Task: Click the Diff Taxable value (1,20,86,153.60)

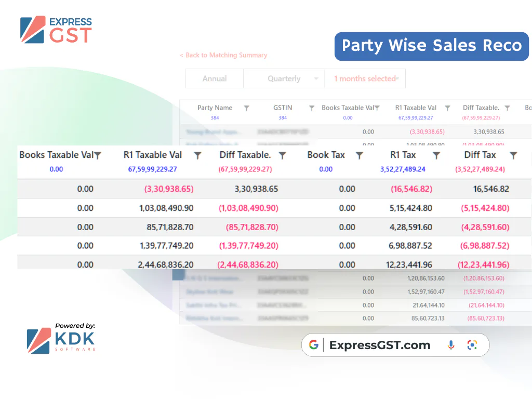Action: (x=484, y=278)
